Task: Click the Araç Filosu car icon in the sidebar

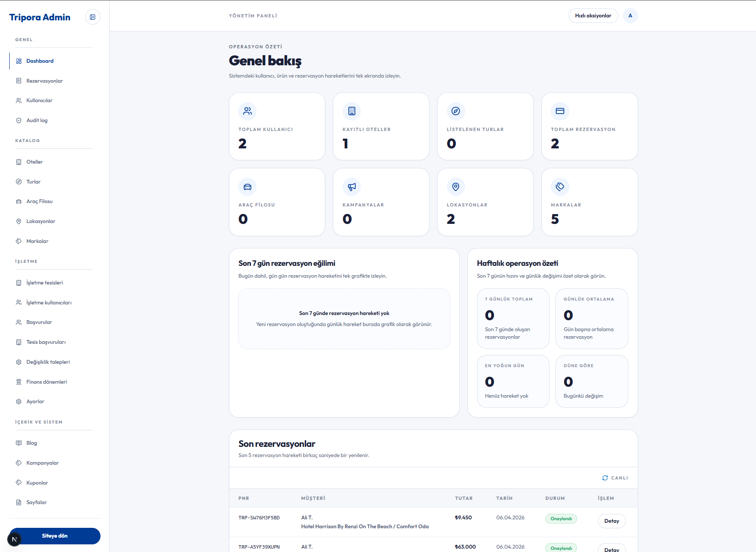Action: [x=19, y=201]
